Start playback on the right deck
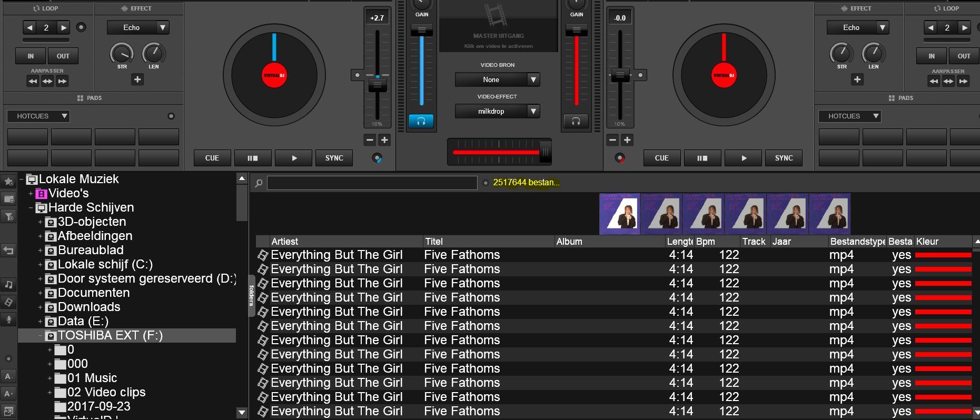Screen dimensions: 980x420 [x=744, y=158]
